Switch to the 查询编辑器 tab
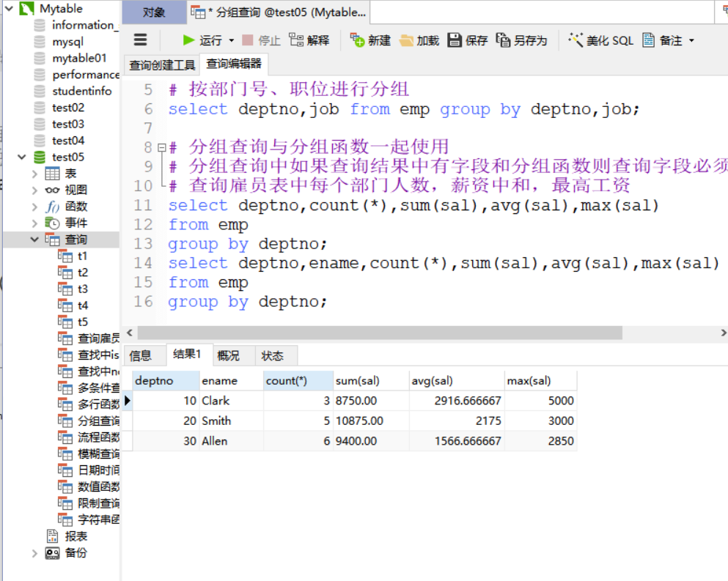728x581 pixels. point(234,64)
